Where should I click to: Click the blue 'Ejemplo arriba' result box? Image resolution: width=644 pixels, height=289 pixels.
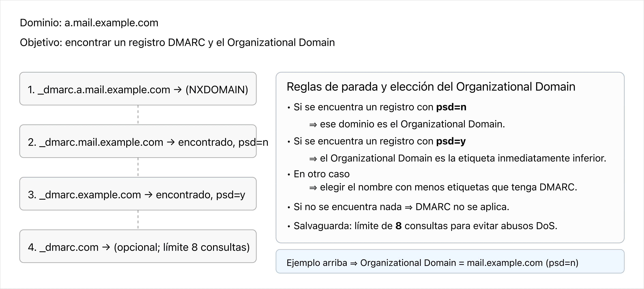(x=450, y=261)
